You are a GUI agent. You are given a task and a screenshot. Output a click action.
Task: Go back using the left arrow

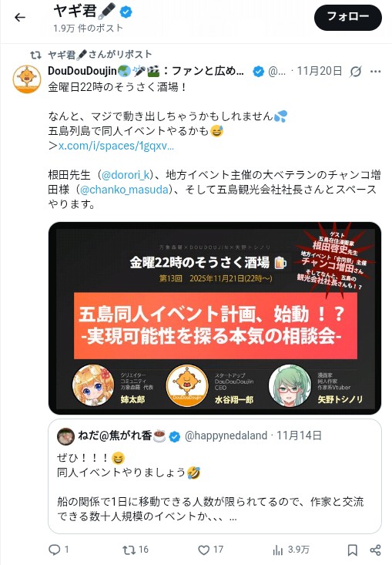(20, 17)
